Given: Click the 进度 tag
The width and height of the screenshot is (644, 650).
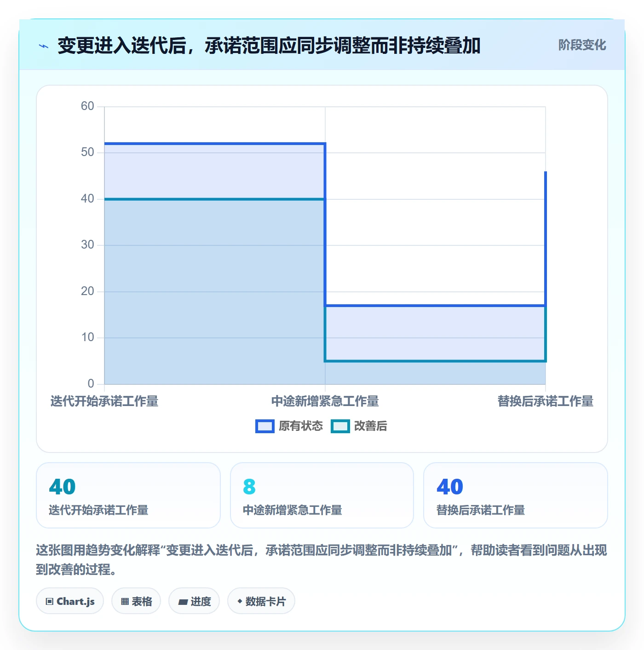Looking at the screenshot, I should point(194,601).
